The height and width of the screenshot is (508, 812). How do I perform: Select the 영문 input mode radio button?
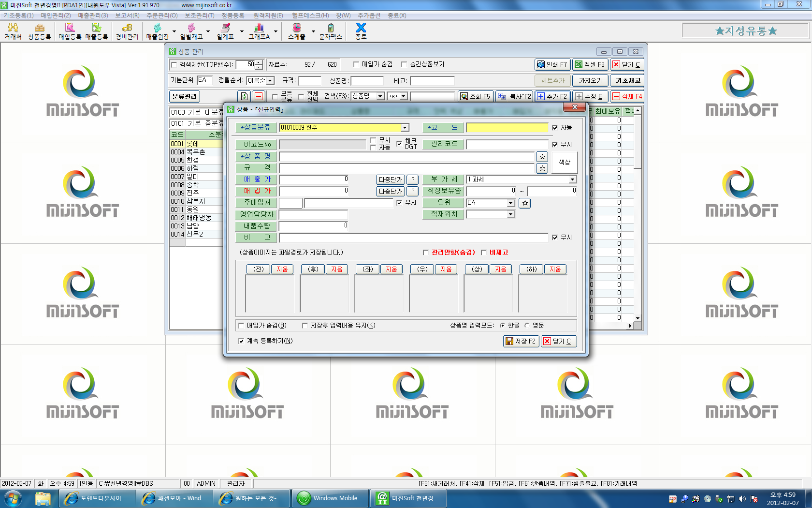click(x=527, y=326)
